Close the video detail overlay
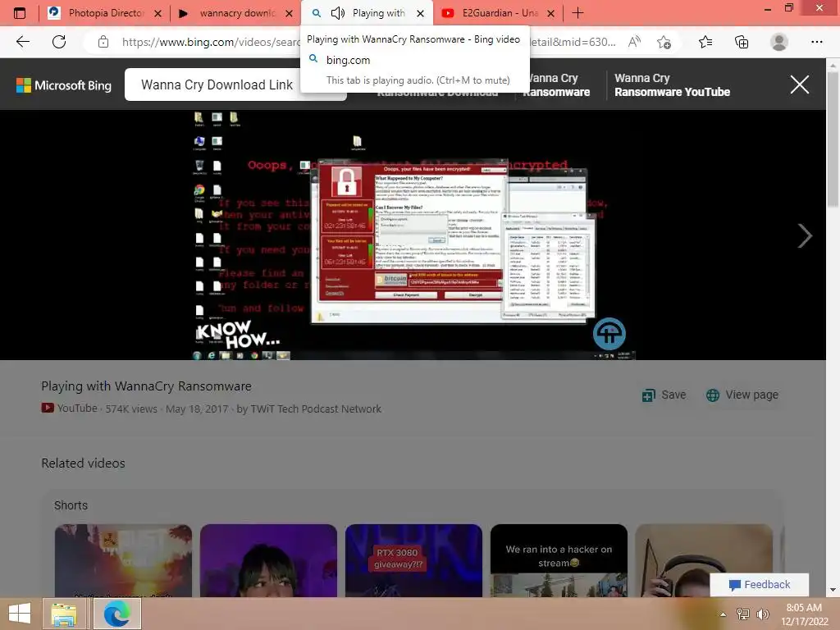840x630 pixels. (x=799, y=84)
